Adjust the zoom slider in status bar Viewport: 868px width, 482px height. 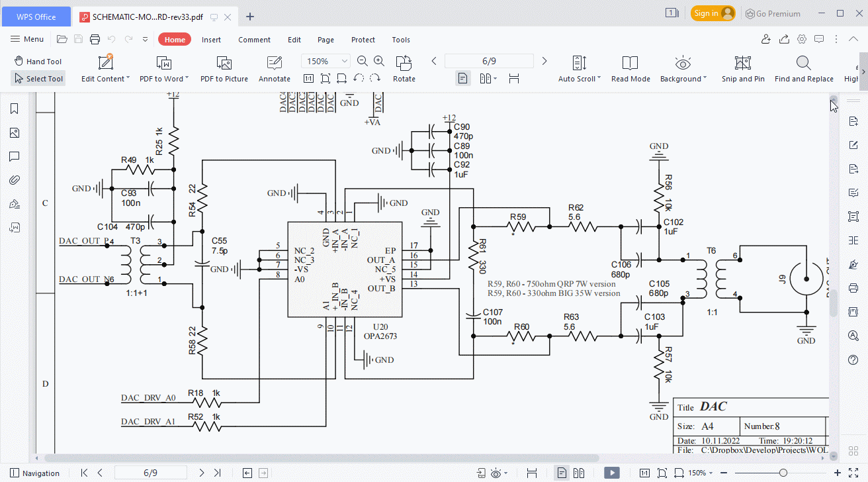(x=783, y=473)
